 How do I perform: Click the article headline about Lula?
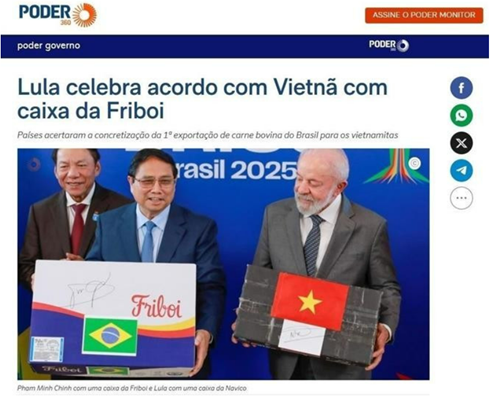[x=202, y=99]
